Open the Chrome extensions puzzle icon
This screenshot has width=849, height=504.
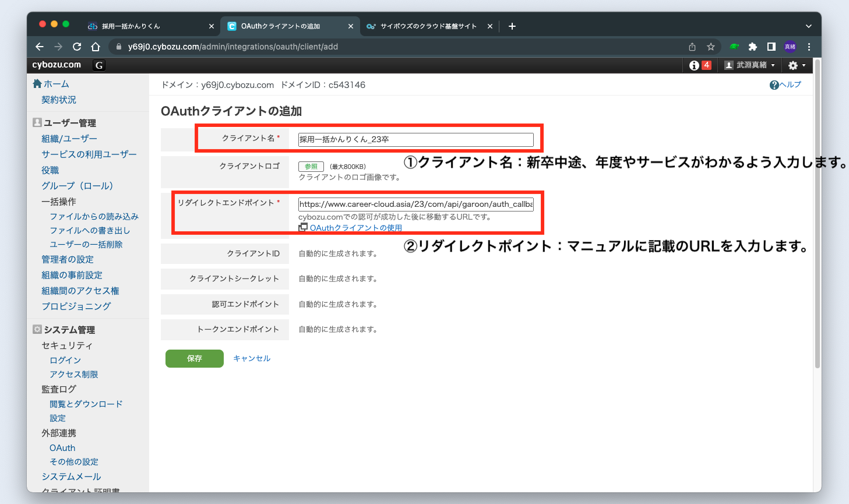tap(752, 47)
